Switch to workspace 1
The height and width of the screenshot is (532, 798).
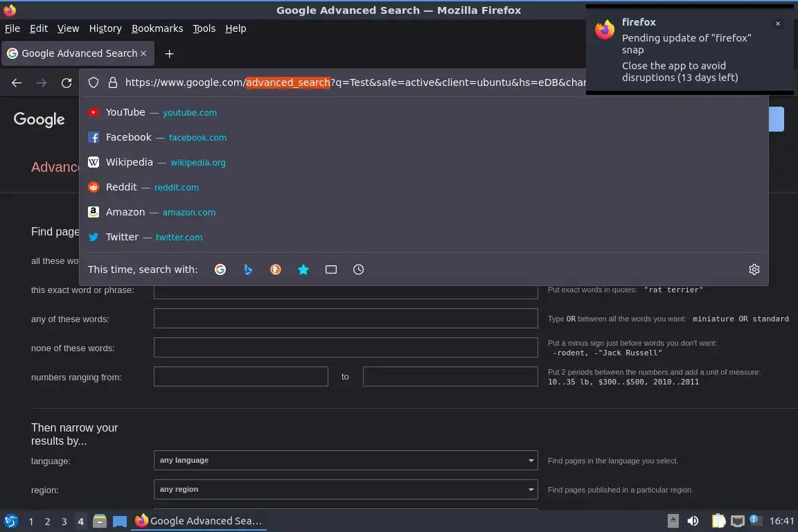[31, 522]
